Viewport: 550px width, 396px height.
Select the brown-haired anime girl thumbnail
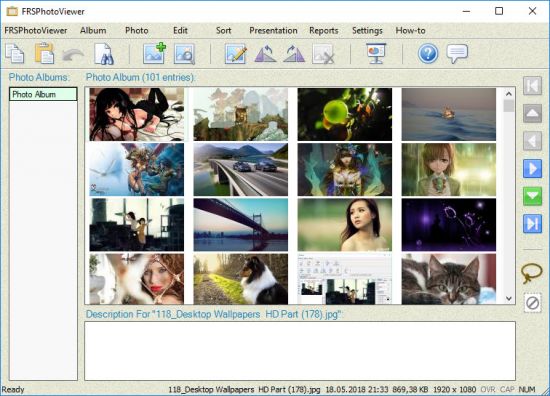coord(449,169)
